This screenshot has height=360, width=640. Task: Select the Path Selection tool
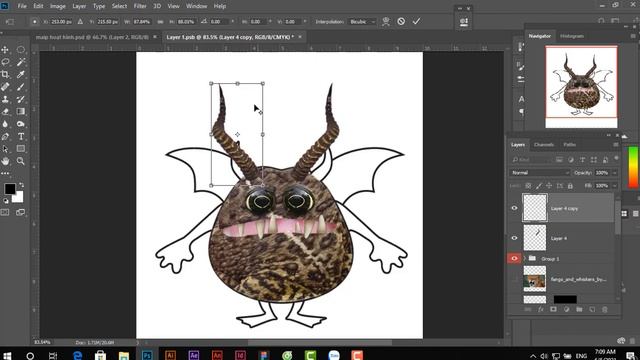click(5, 149)
